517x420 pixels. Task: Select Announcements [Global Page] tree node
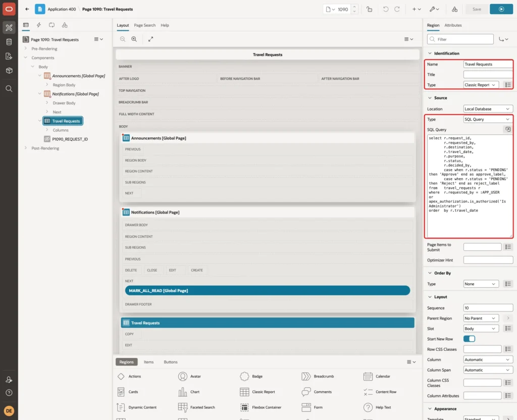click(x=78, y=76)
